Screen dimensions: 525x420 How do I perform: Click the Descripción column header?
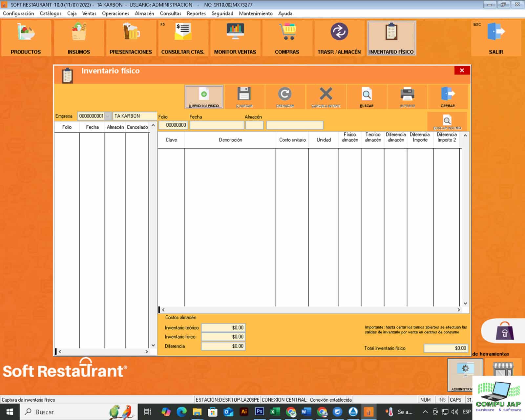pyautogui.click(x=230, y=140)
